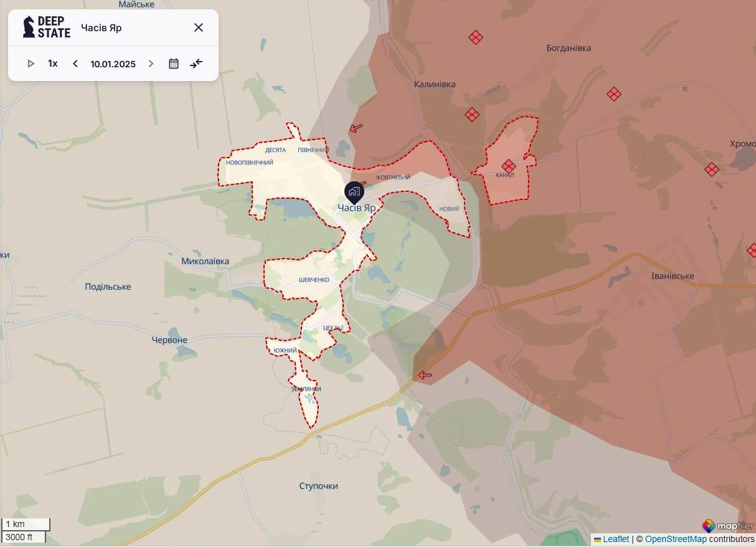Click the red arrow along the southern road

[x=425, y=375]
